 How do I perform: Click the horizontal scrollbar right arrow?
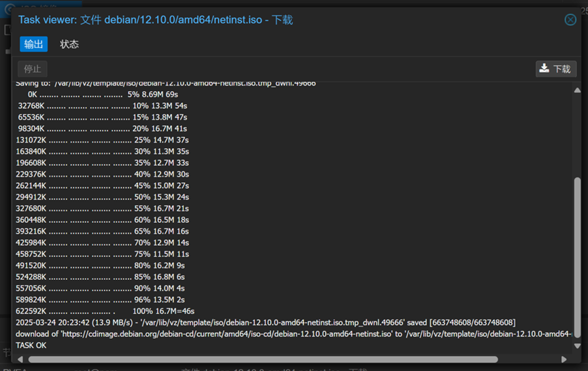coord(564,359)
